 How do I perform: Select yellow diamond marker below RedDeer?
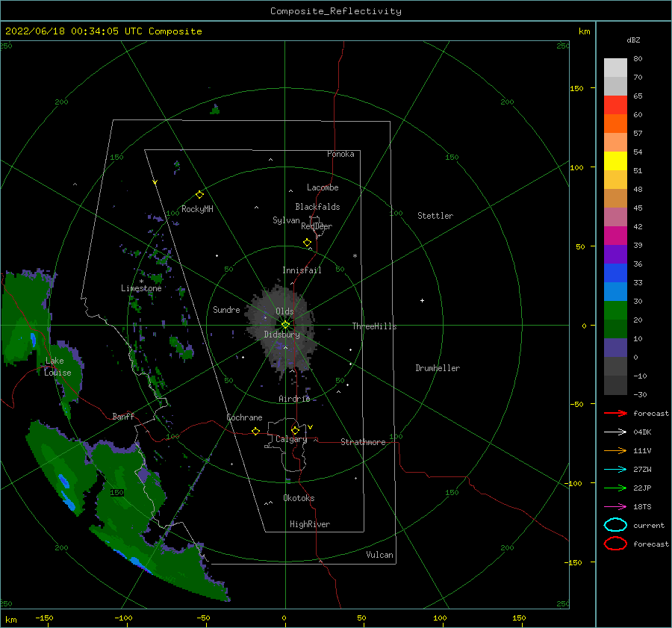pos(307,242)
